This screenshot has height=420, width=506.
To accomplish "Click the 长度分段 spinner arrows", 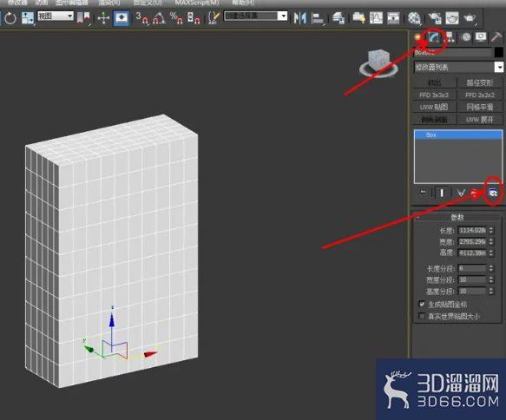I will pyautogui.click(x=491, y=268).
